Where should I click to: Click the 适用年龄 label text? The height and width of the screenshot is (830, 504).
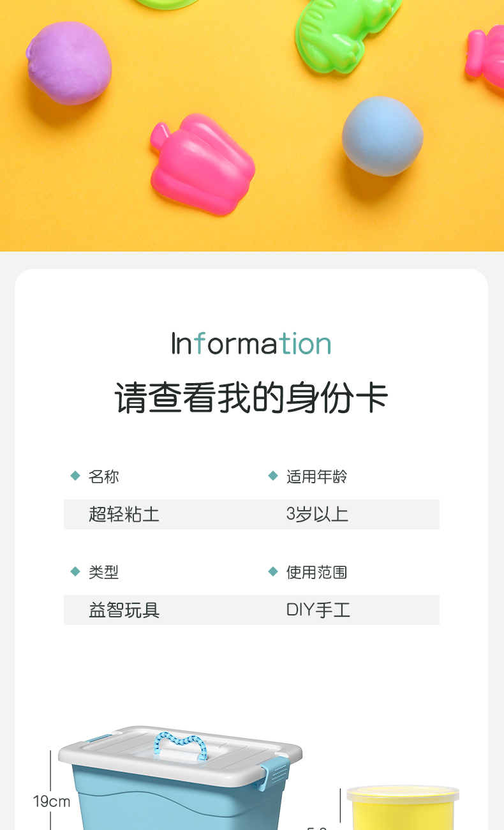click(x=316, y=476)
